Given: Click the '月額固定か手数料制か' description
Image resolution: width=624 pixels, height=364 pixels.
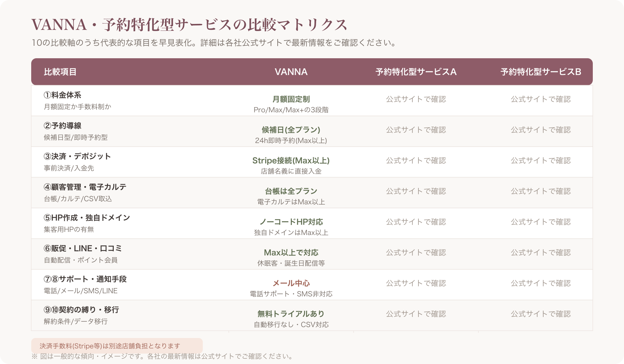Looking at the screenshot, I should tap(77, 107).
